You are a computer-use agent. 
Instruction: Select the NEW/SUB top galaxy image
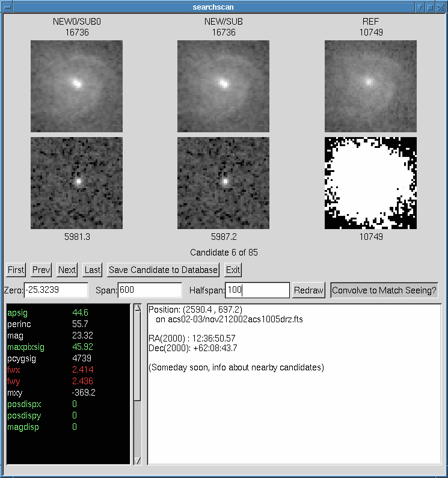click(x=223, y=86)
